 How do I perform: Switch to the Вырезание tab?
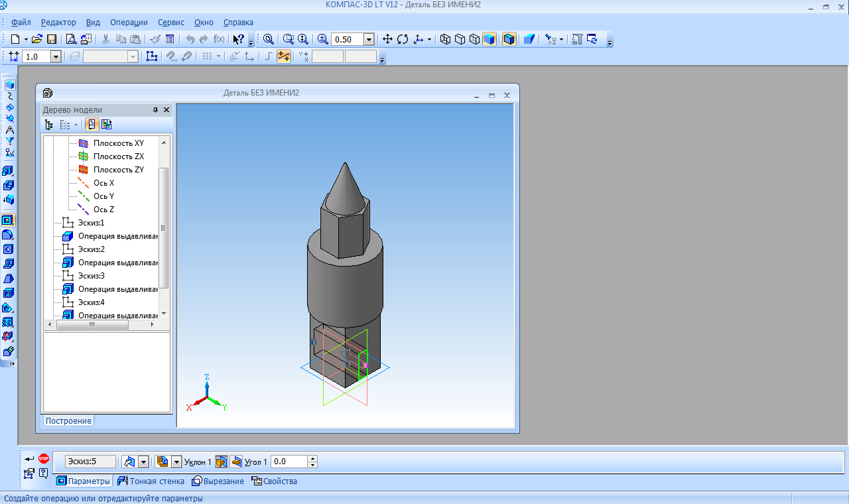218,481
